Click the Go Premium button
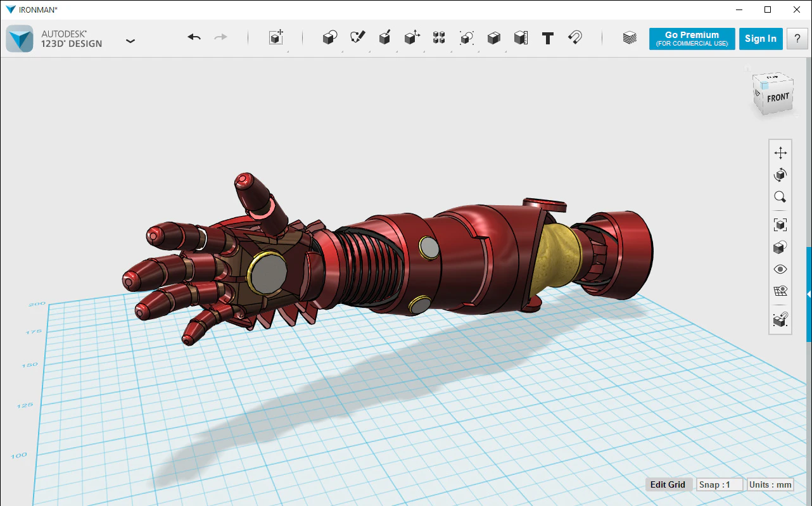Screen dimensions: 812x506 pos(692,38)
